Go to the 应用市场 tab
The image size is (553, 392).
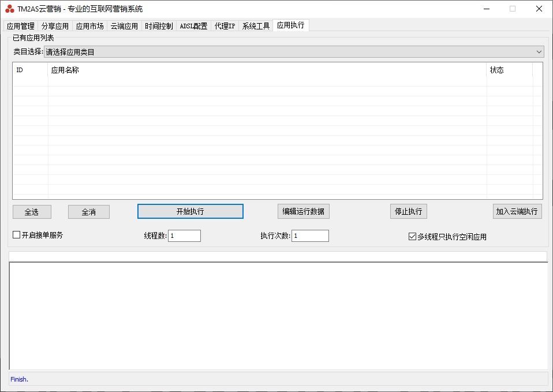(90, 26)
